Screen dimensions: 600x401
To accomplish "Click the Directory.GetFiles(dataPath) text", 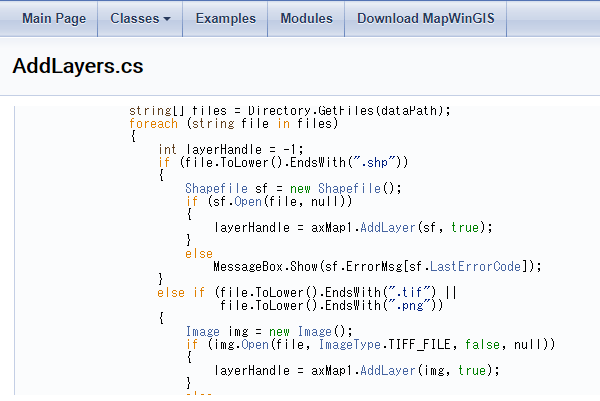I will 345,111.
